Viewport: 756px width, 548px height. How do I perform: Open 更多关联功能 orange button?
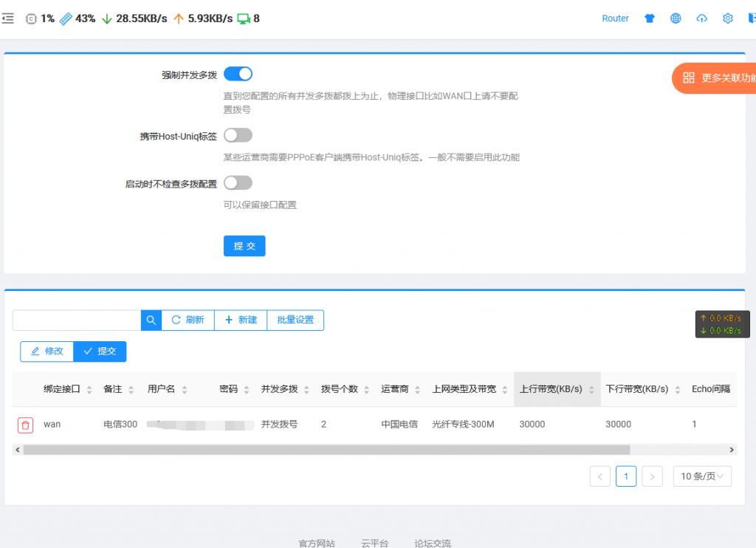coord(714,78)
